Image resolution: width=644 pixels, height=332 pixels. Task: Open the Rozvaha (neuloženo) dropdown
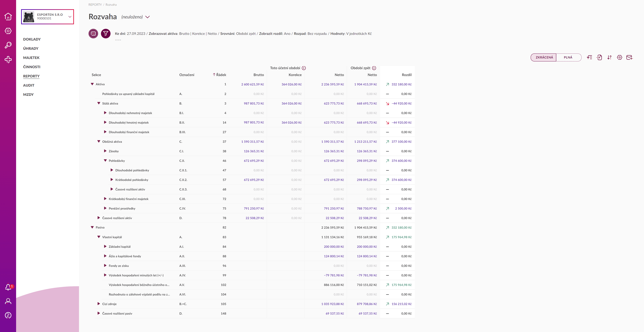(147, 17)
